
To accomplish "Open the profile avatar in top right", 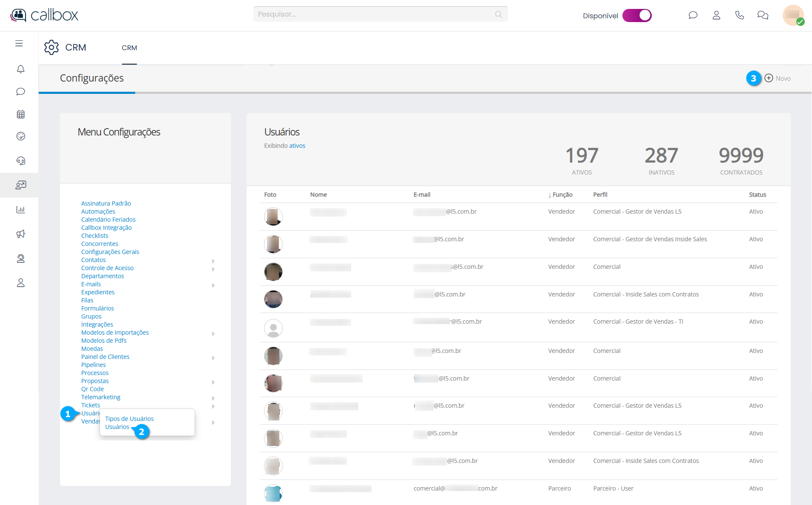I will [793, 15].
